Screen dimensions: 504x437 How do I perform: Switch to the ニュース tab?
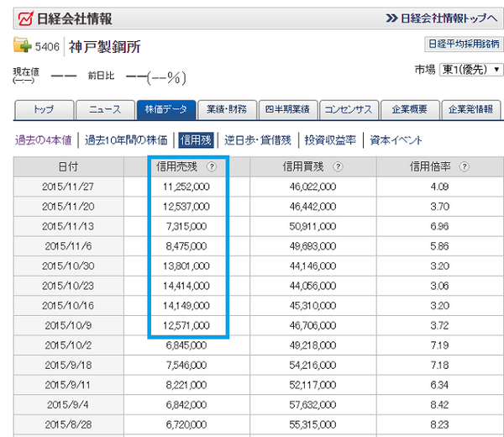[x=105, y=109]
